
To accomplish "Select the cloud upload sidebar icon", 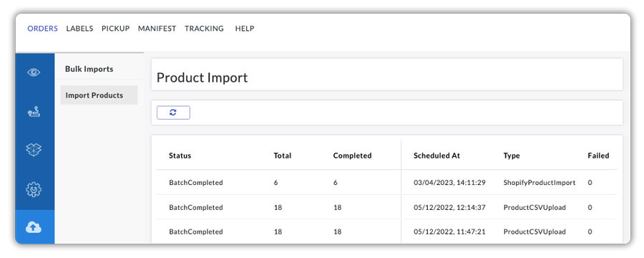I will point(34,226).
